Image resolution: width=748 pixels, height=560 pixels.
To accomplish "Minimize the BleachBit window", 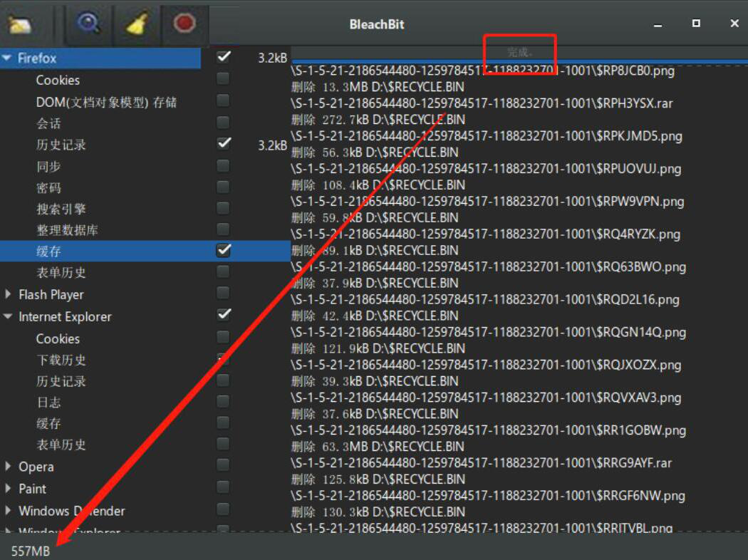I will tap(658, 24).
